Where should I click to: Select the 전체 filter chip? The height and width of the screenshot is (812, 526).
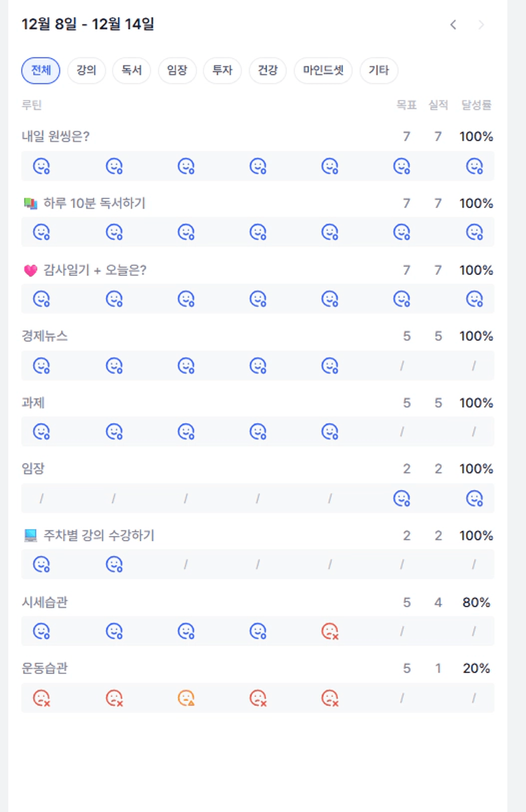(x=41, y=71)
